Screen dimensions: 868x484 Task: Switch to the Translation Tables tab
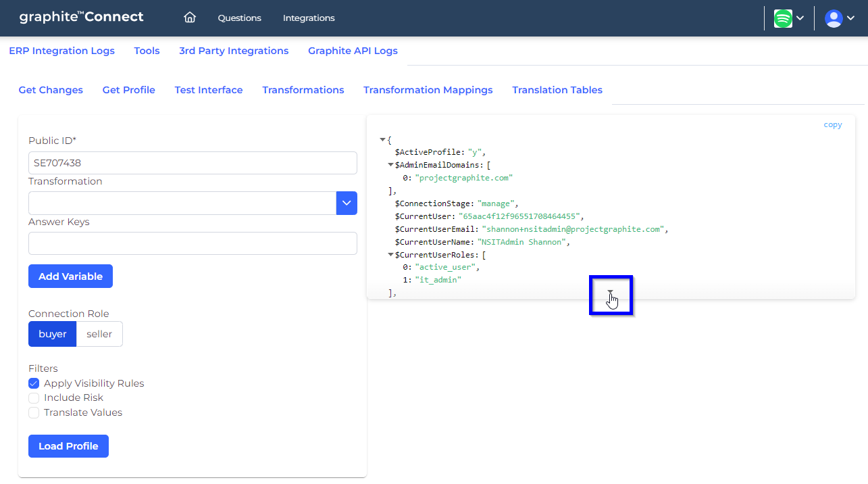click(557, 90)
